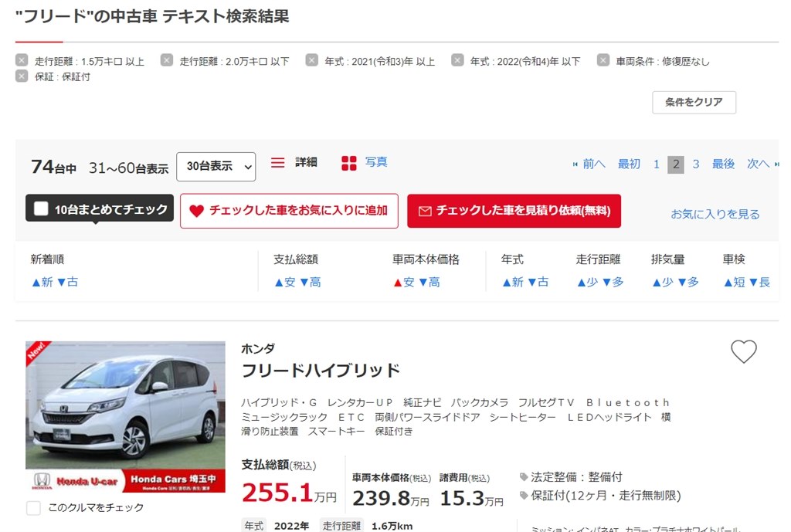Image resolution: width=791 pixels, height=532 pixels.
Task: Click the 年式 2022年 value
Action: (x=291, y=526)
